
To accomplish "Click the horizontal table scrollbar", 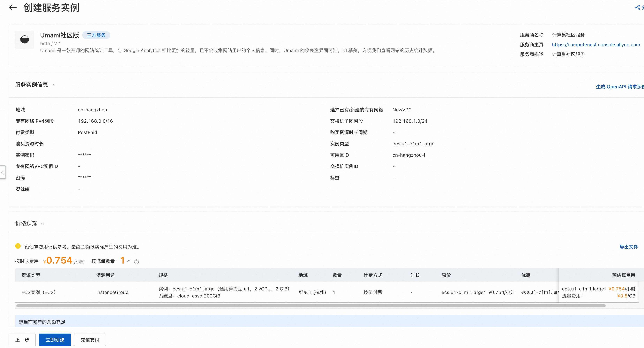I will 311,306.
